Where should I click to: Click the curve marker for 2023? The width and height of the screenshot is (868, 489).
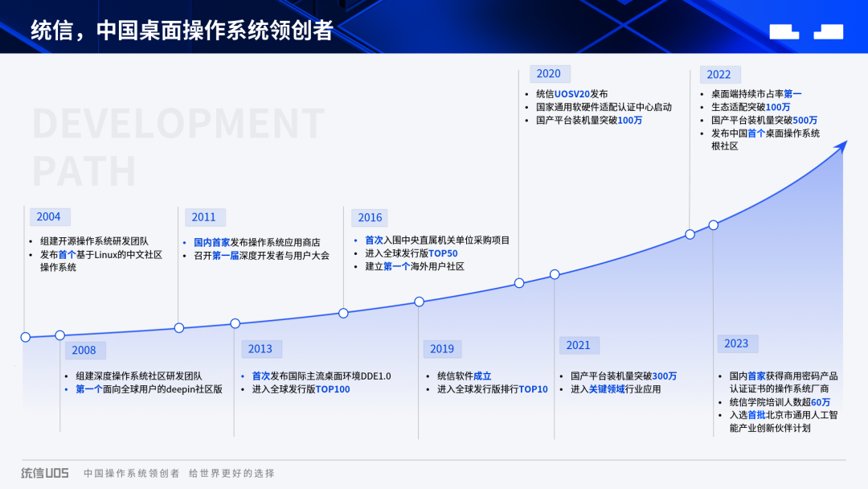[714, 225]
